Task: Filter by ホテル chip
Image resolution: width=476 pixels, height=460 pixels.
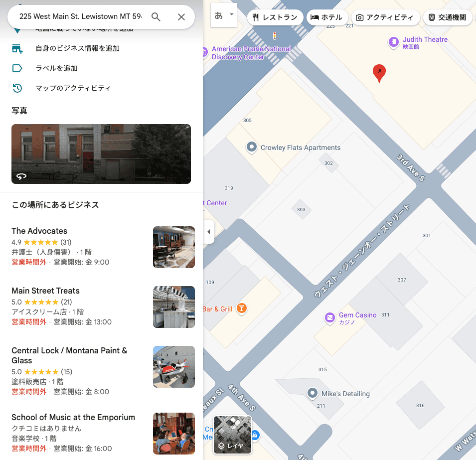Action: (327, 17)
